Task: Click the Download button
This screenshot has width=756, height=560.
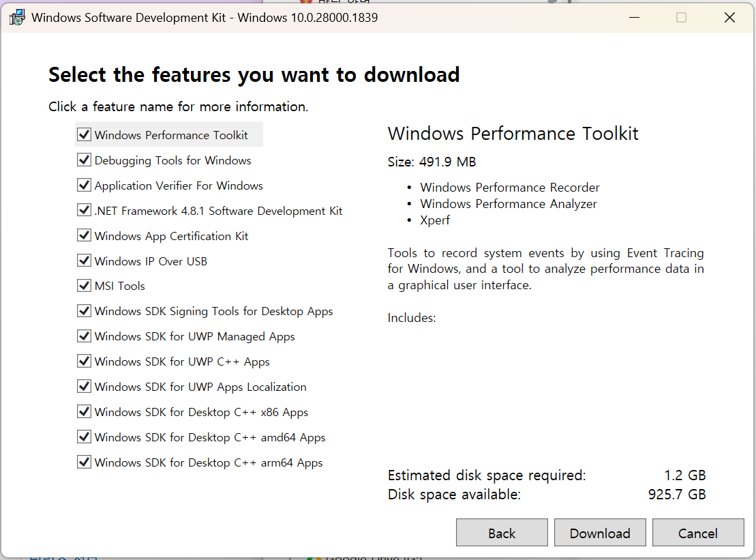Action: 600,533
